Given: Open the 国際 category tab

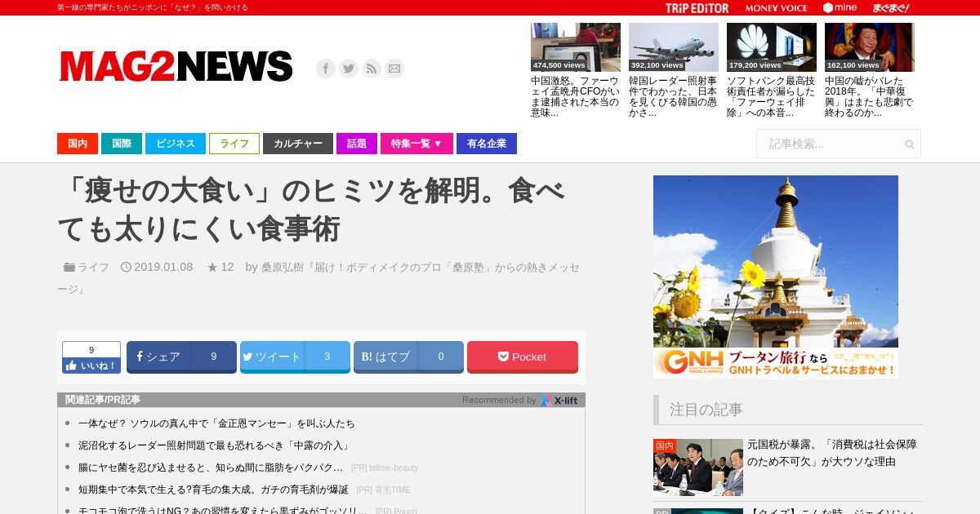Looking at the screenshot, I should (122, 144).
